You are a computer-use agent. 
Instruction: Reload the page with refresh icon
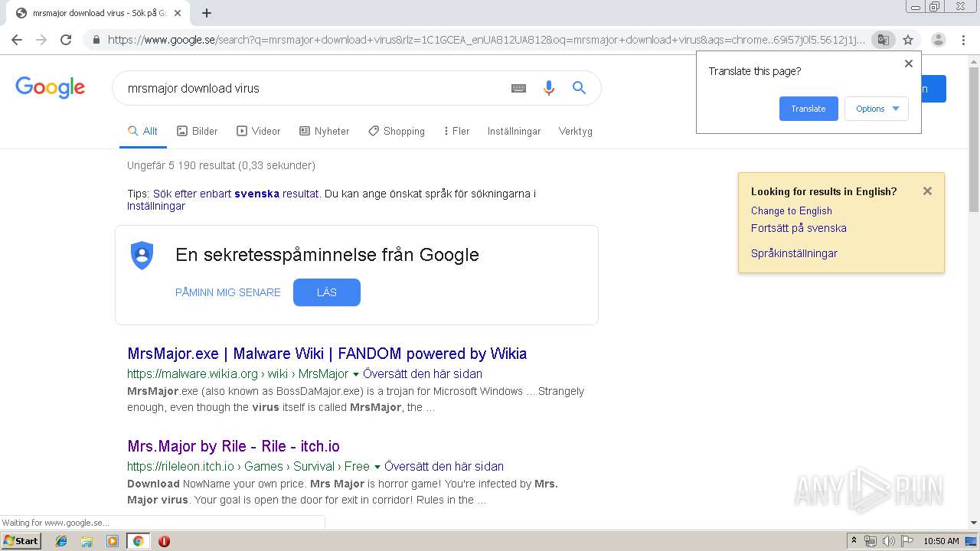(x=66, y=40)
